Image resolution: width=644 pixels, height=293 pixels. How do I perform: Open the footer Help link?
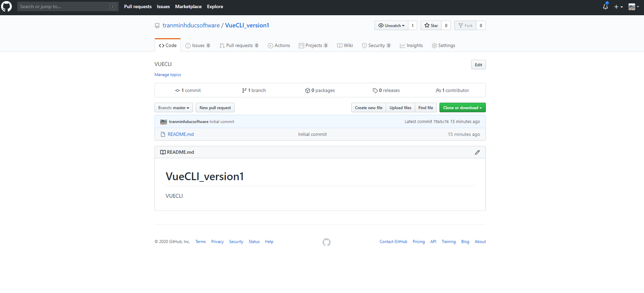click(269, 242)
